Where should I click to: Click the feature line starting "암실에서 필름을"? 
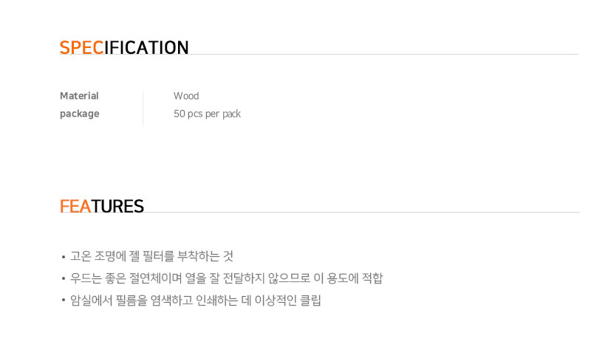coord(196,301)
